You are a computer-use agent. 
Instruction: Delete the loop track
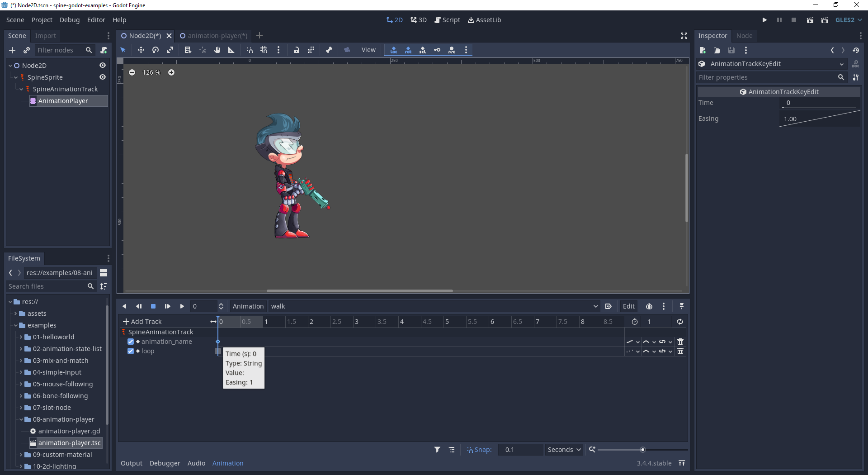680,351
